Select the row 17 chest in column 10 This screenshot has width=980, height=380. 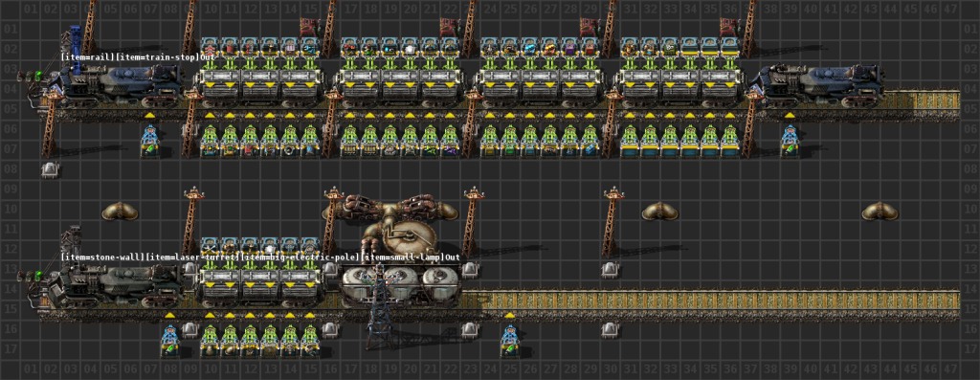click(x=210, y=350)
